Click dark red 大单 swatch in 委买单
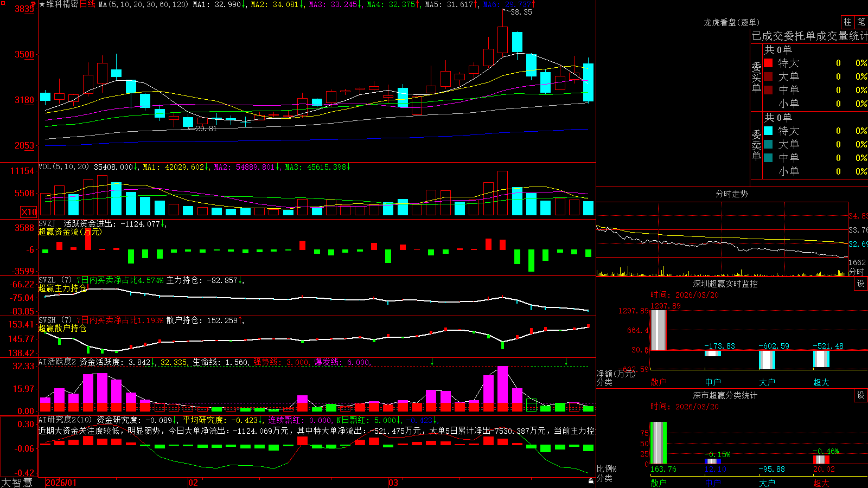 point(768,76)
